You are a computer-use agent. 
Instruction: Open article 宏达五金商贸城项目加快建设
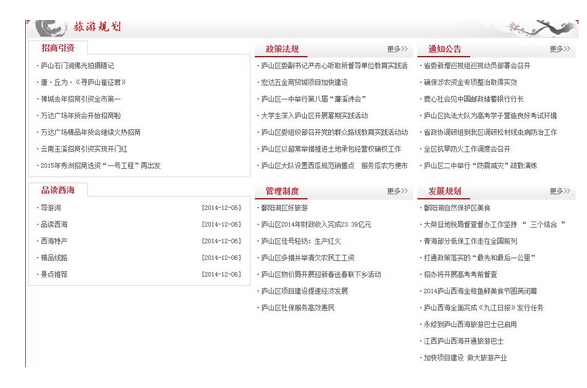pos(304,82)
